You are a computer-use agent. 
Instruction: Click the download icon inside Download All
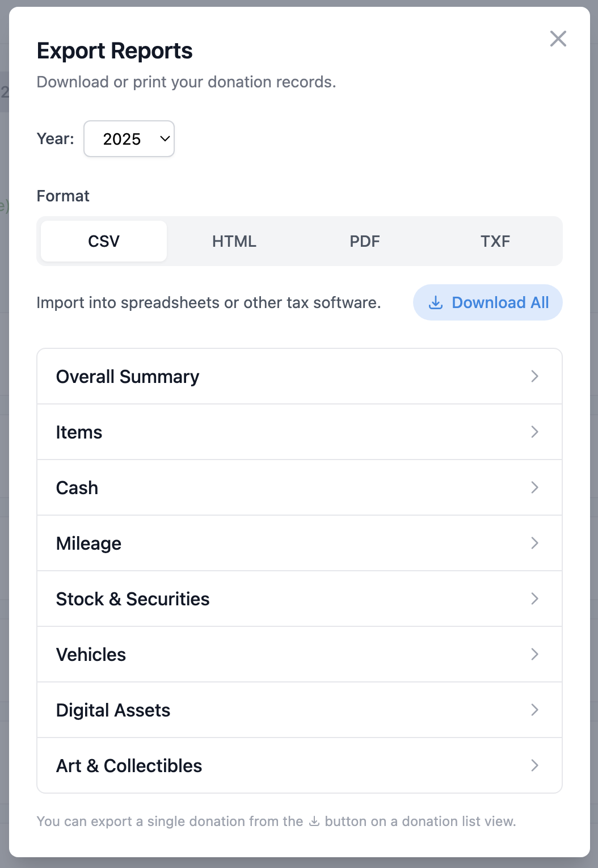[x=435, y=302]
